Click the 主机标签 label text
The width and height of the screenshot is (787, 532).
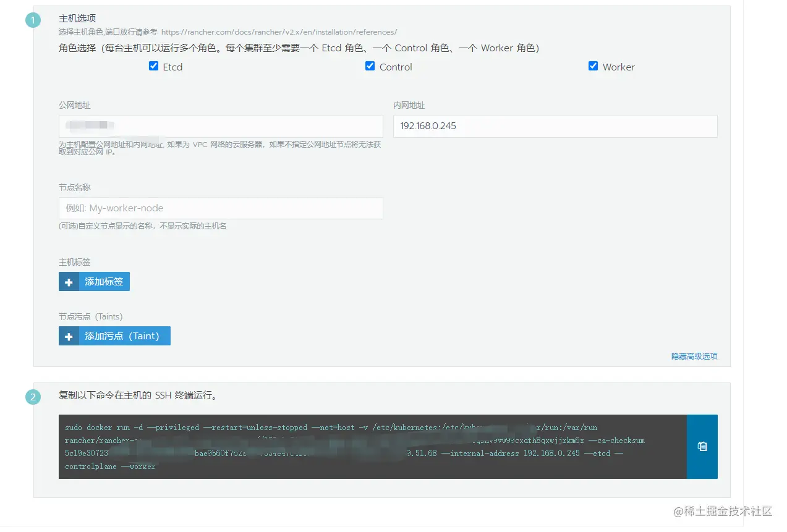pyautogui.click(x=75, y=262)
